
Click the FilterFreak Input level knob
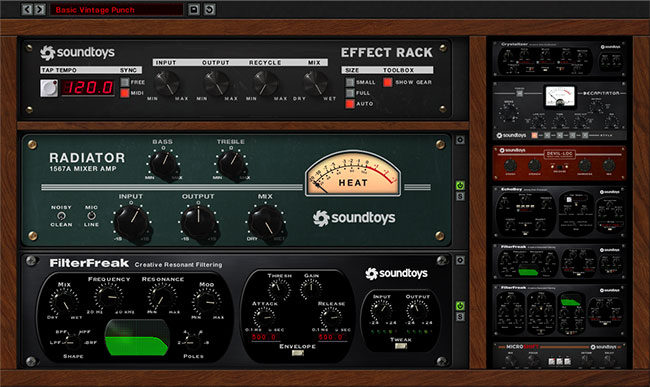[x=381, y=310]
